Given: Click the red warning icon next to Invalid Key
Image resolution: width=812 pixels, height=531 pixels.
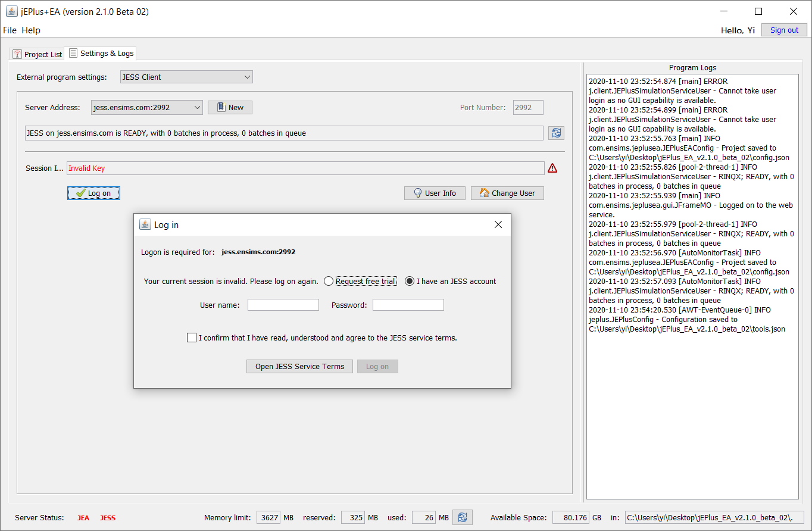Looking at the screenshot, I should pos(552,168).
